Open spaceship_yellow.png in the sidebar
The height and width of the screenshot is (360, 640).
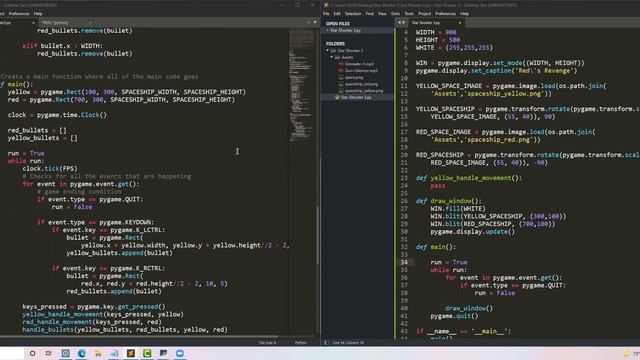pos(364,91)
